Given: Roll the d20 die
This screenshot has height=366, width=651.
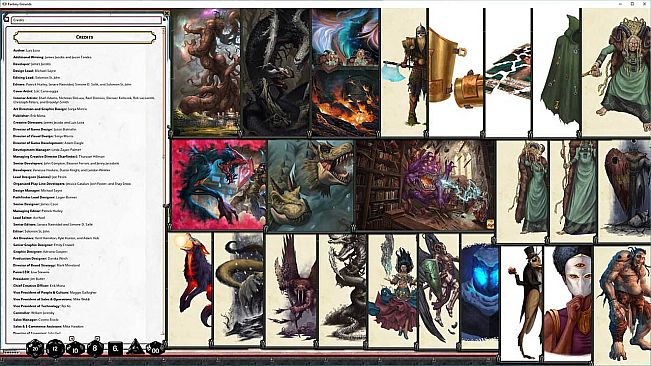Looking at the screenshot, I should click(35, 348).
